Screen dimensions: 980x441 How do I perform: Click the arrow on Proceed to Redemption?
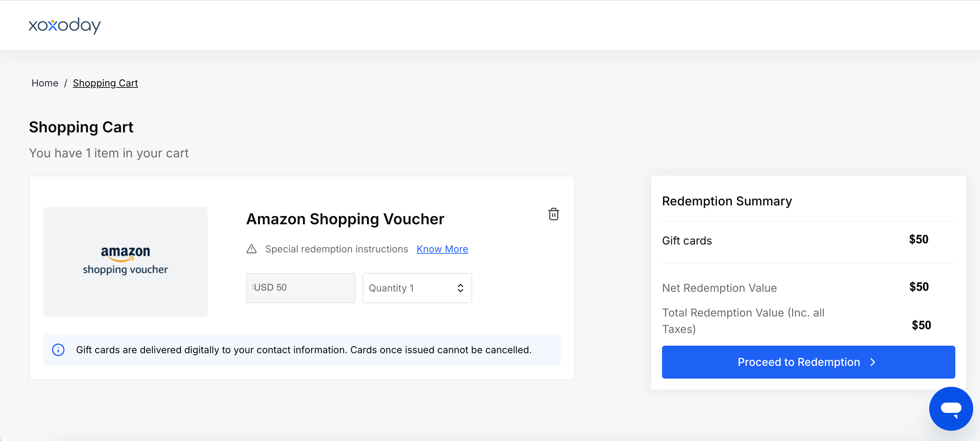point(873,362)
